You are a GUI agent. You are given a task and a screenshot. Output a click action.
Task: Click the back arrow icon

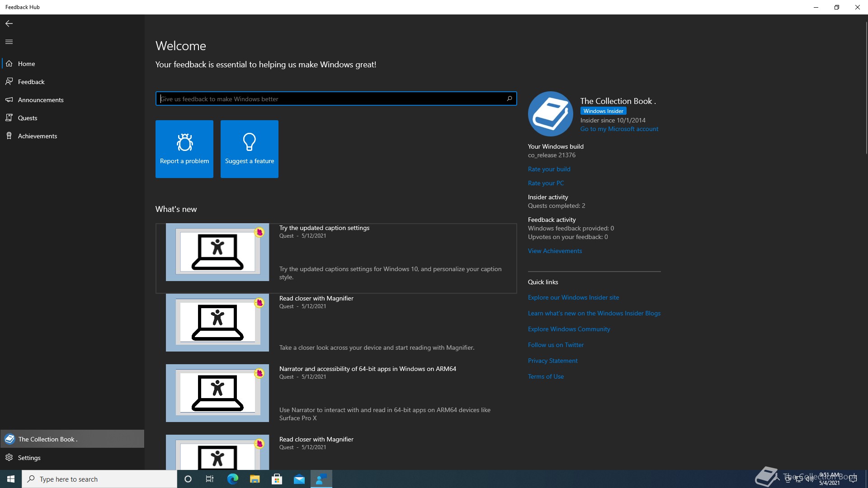tap(9, 23)
